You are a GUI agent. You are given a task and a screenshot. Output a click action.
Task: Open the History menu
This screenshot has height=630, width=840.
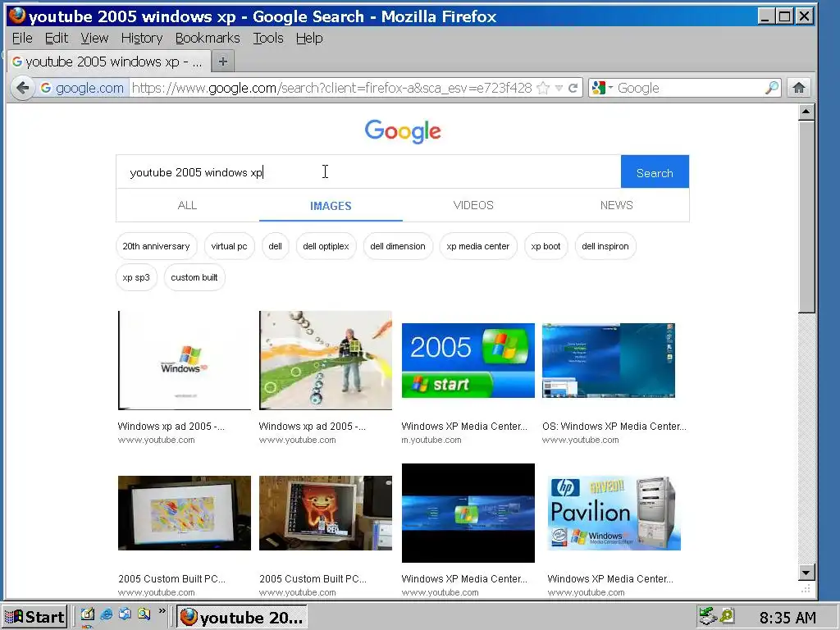(x=141, y=38)
